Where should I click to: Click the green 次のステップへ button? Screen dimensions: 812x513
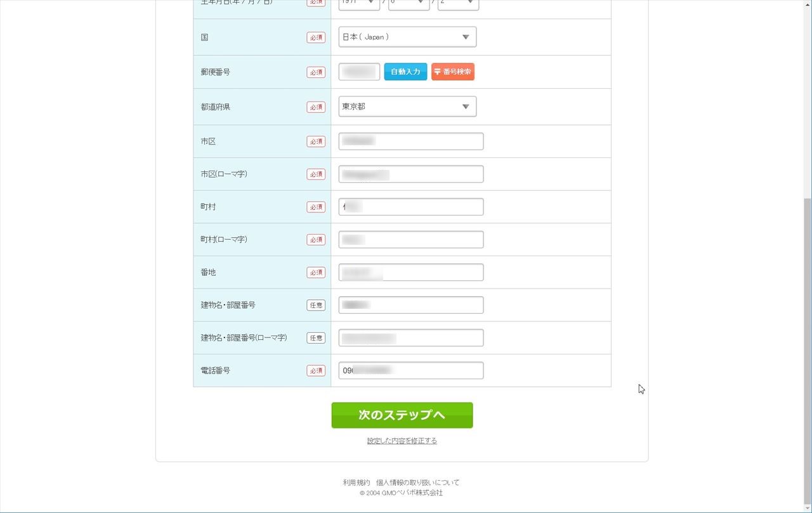click(x=402, y=415)
